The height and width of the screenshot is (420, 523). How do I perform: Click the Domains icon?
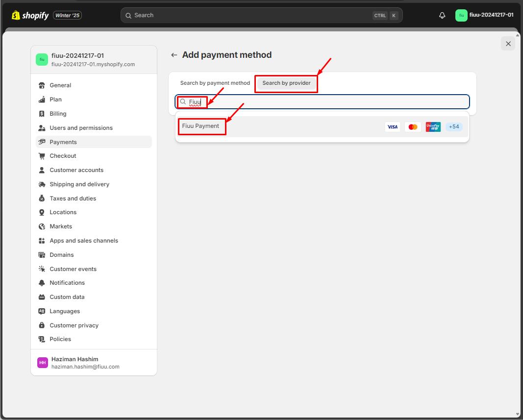tap(42, 255)
